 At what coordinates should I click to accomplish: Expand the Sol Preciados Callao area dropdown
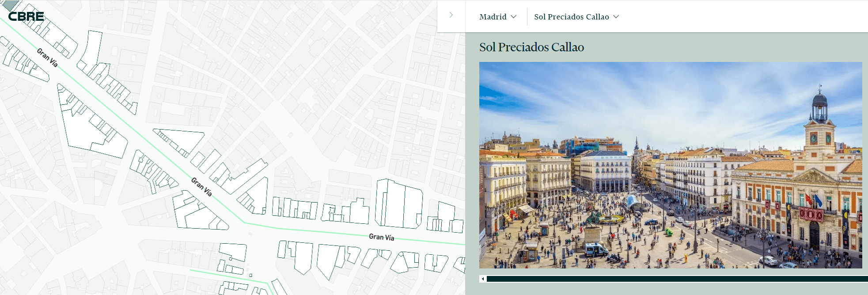point(576,17)
